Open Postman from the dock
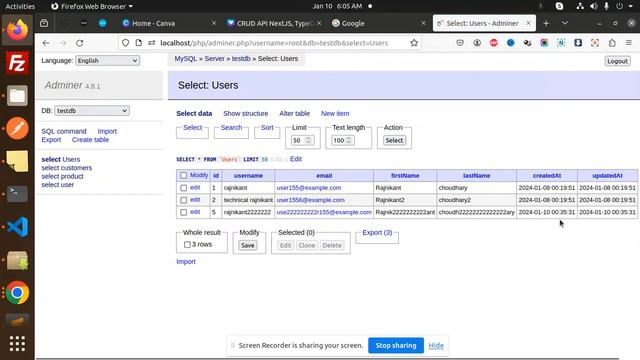640x360 pixels. [x=17, y=129]
